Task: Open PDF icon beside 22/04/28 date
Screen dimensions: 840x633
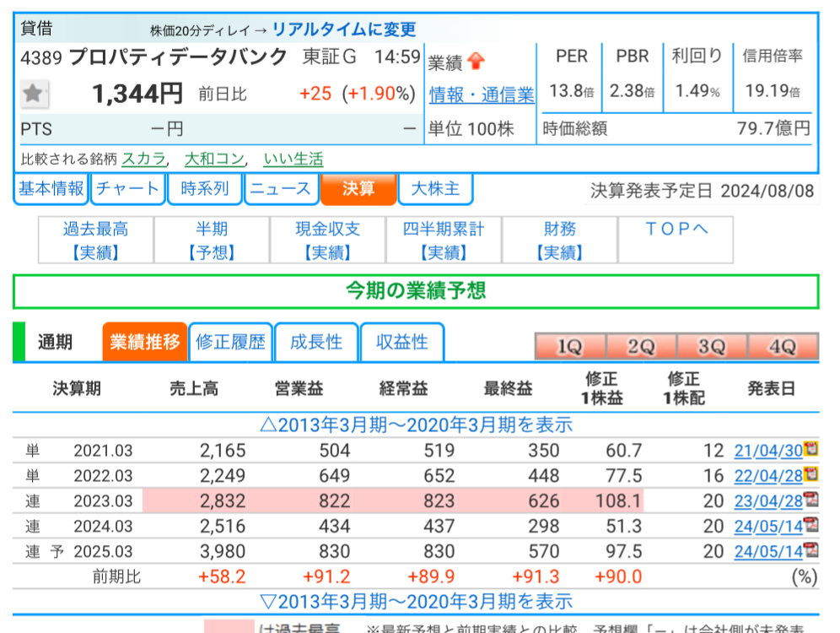Action: [x=811, y=473]
